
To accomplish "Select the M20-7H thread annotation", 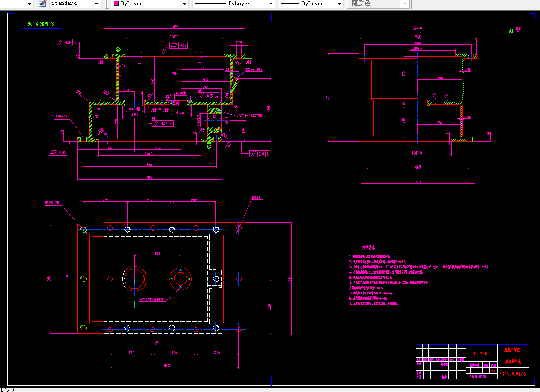I will coord(254,69).
